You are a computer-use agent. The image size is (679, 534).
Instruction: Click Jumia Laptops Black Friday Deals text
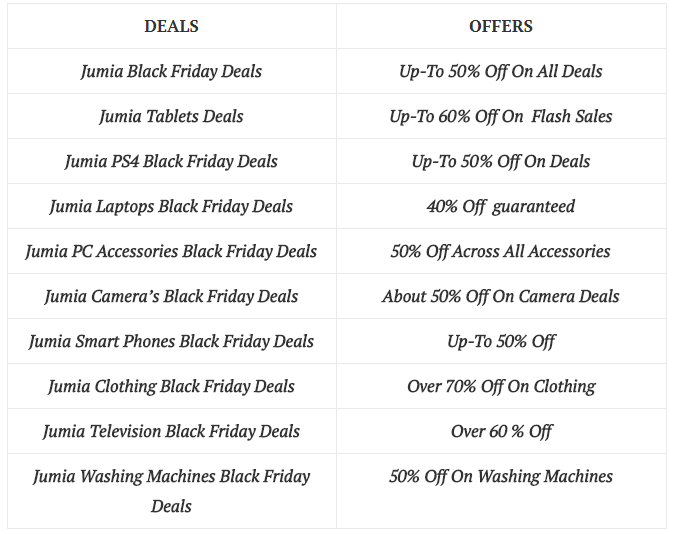click(x=171, y=206)
